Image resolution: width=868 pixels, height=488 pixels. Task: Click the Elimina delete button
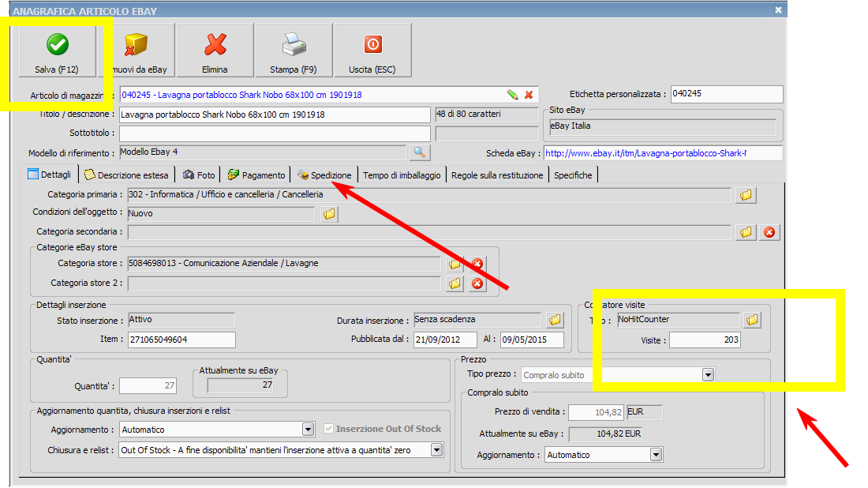click(215, 51)
